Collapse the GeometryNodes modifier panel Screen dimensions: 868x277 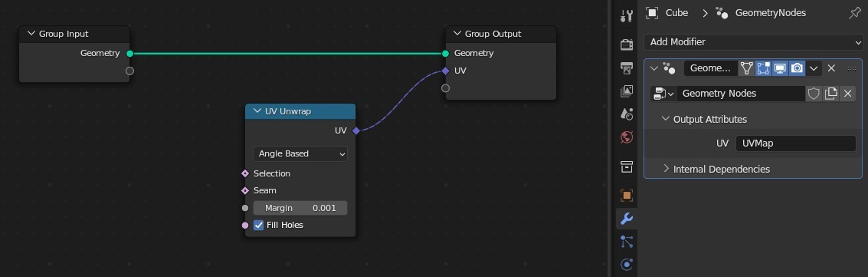tap(653, 68)
